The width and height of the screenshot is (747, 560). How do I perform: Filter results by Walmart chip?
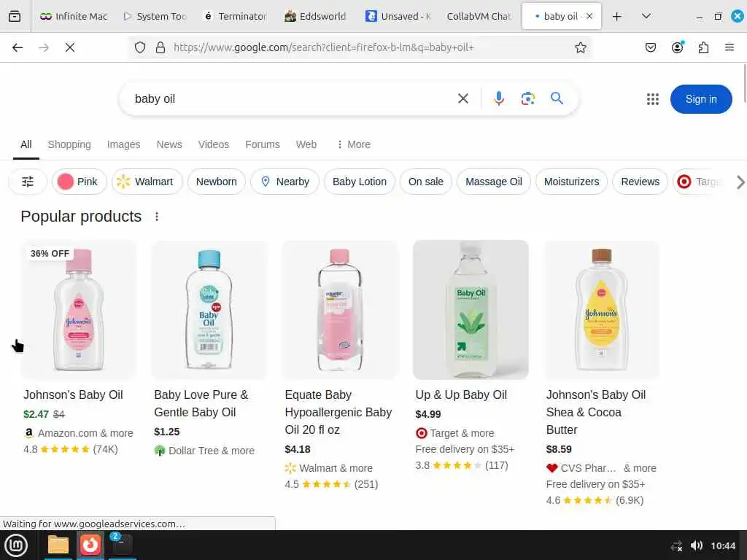pyautogui.click(x=147, y=182)
